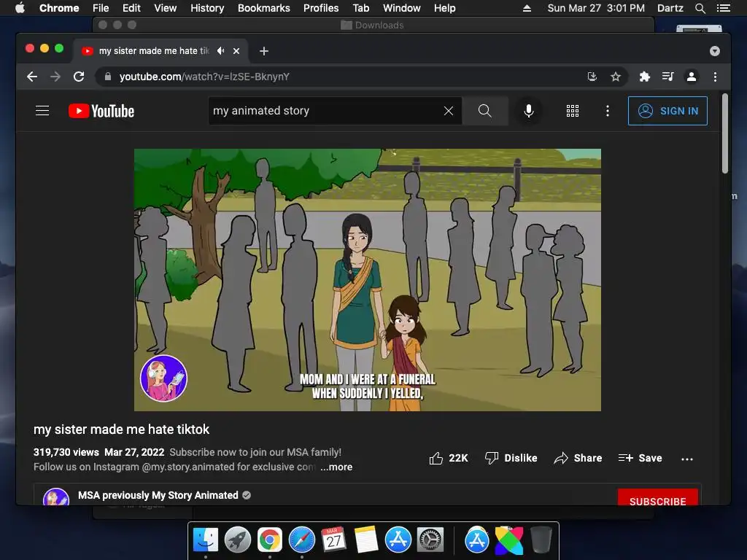Viewport: 747px width, 560px height.
Task: Close the 'my sister made me hate' tab
Action: click(236, 51)
